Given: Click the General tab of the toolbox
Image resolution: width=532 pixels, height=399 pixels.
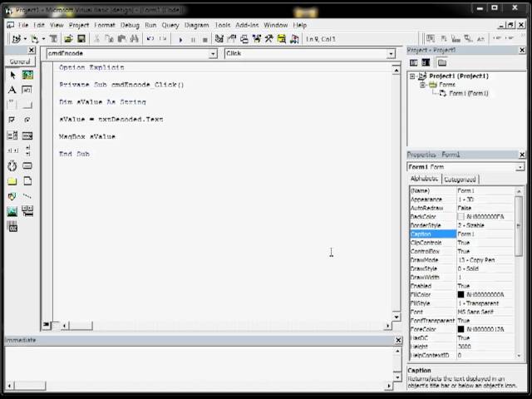Looking at the screenshot, I should tap(20, 62).
